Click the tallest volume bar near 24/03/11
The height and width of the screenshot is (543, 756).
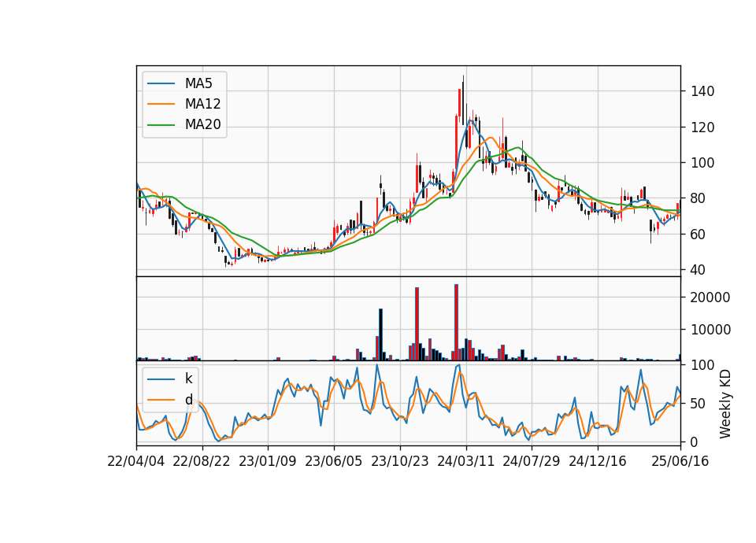pos(456,323)
